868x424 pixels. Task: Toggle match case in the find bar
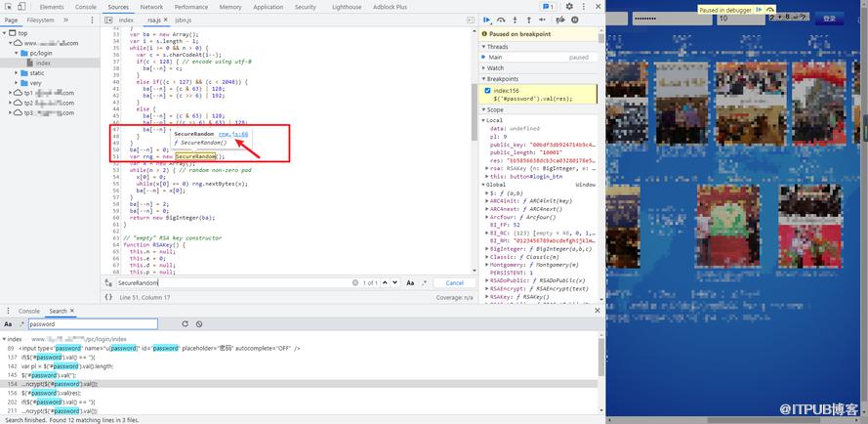click(410, 282)
